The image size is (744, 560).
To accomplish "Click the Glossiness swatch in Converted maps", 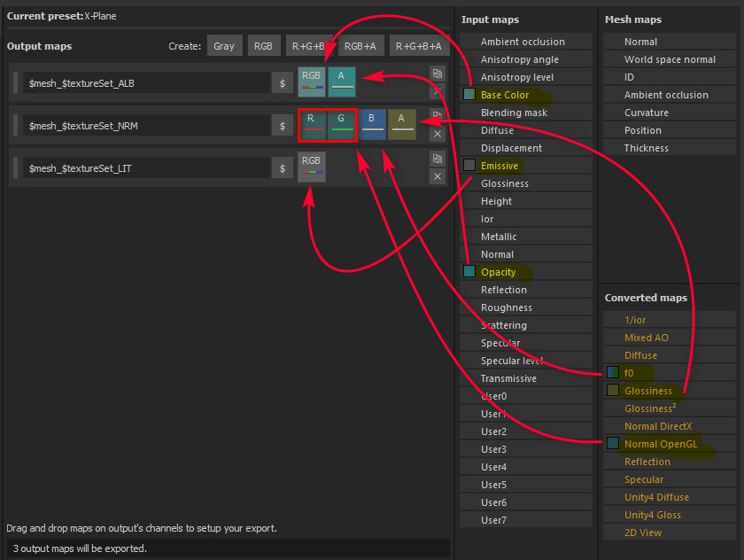I will pos(613,390).
